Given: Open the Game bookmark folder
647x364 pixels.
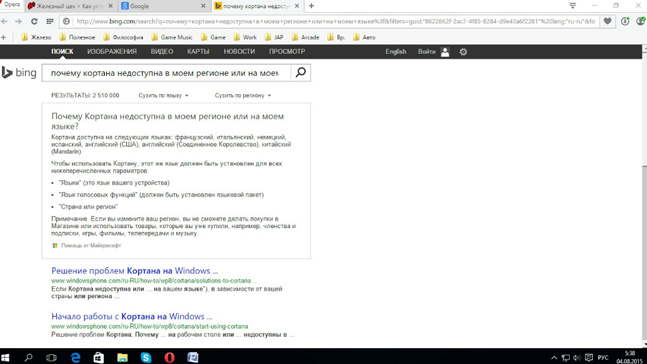Looking at the screenshot, I should [213, 37].
